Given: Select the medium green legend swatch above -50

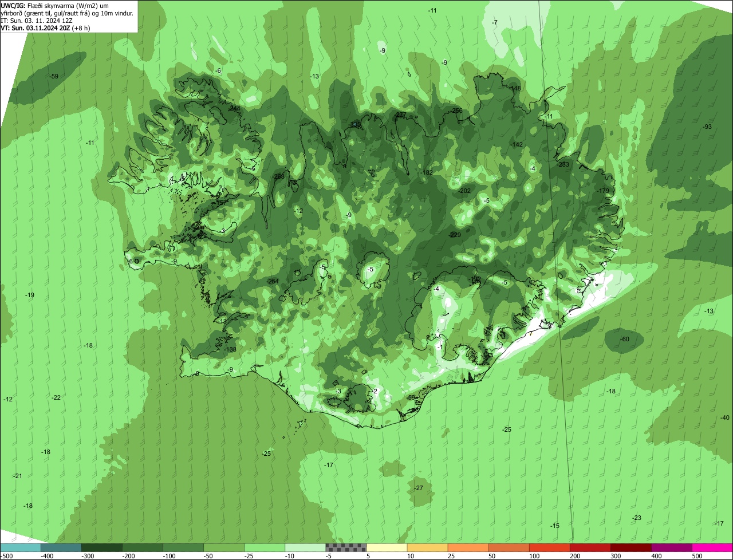Looking at the screenshot, I should 223,547.
